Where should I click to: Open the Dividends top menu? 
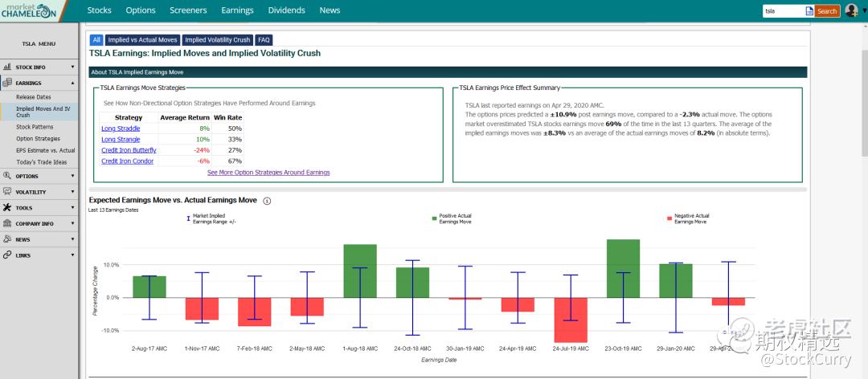coord(286,10)
